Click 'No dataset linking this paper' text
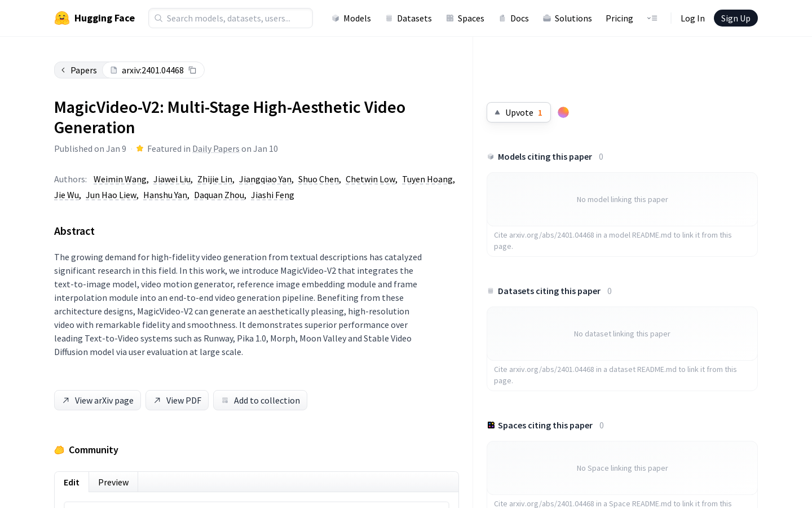The width and height of the screenshot is (812, 508). [x=622, y=334]
